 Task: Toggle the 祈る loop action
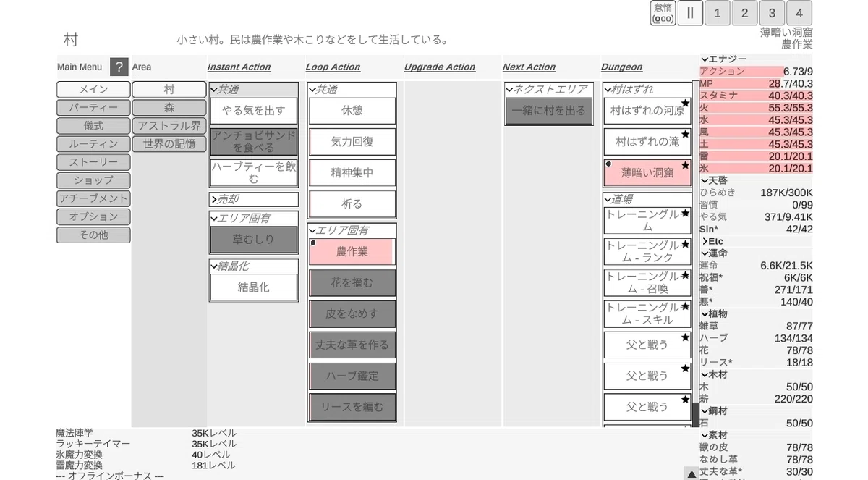(x=352, y=204)
